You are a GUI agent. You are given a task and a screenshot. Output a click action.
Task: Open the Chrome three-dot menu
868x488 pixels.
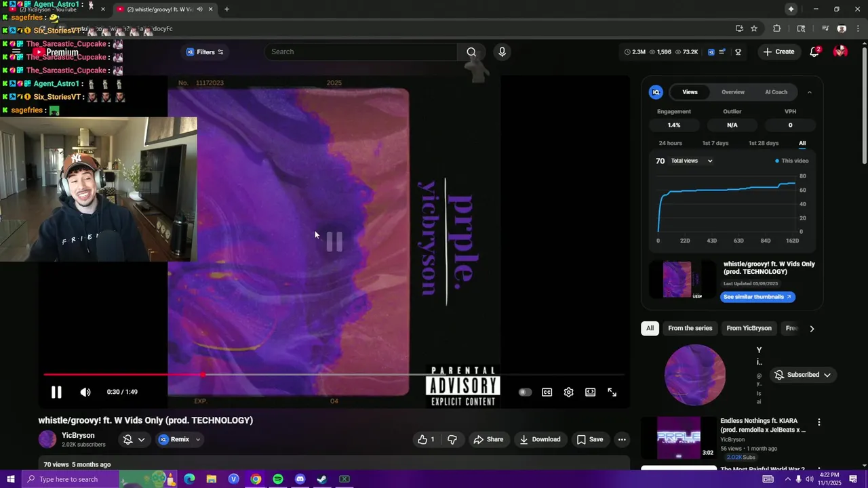(858, 28)
